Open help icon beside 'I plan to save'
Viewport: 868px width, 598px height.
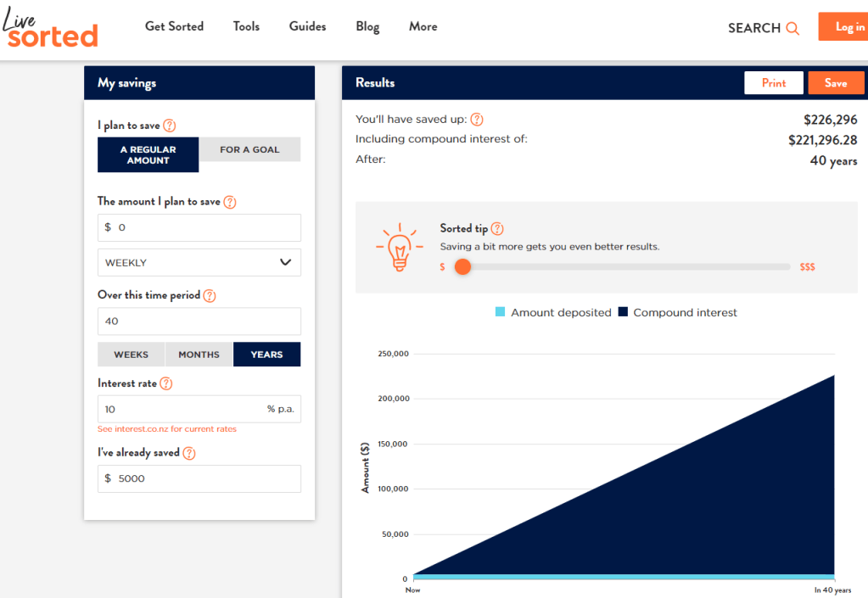tap(170, 126)
